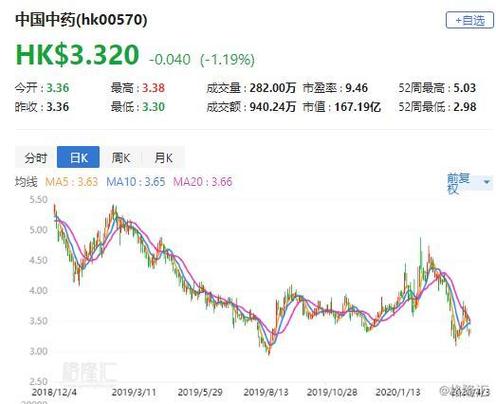Select the 日K tab

click(78, 157)
